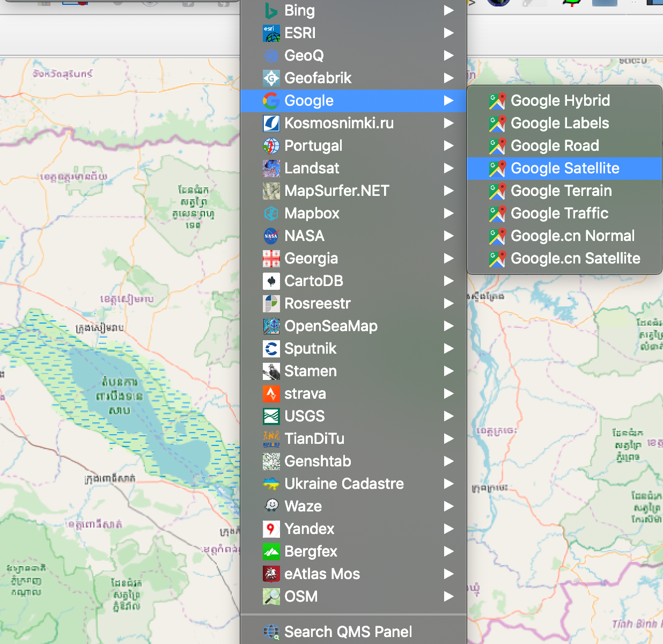Open the TianDiTu menu entry

(x=353, y=439)
